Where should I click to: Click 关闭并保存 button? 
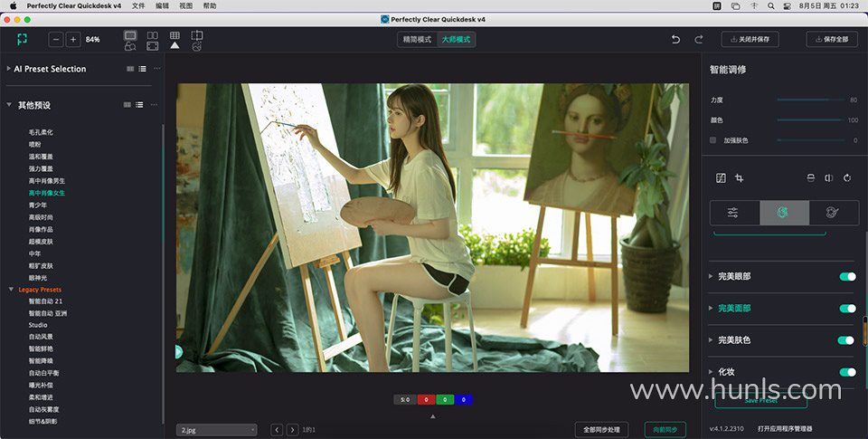point(750,39)
